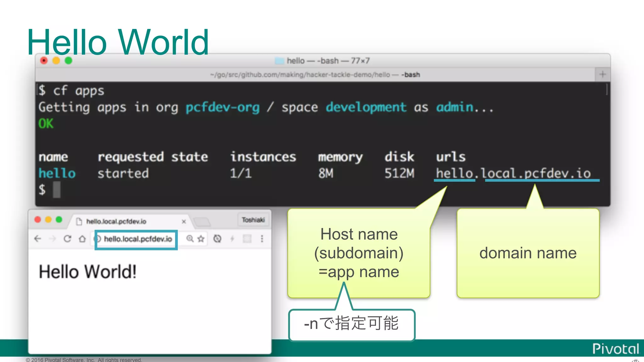
Task: Click the green OK in terminal
Action: [46, 124]
